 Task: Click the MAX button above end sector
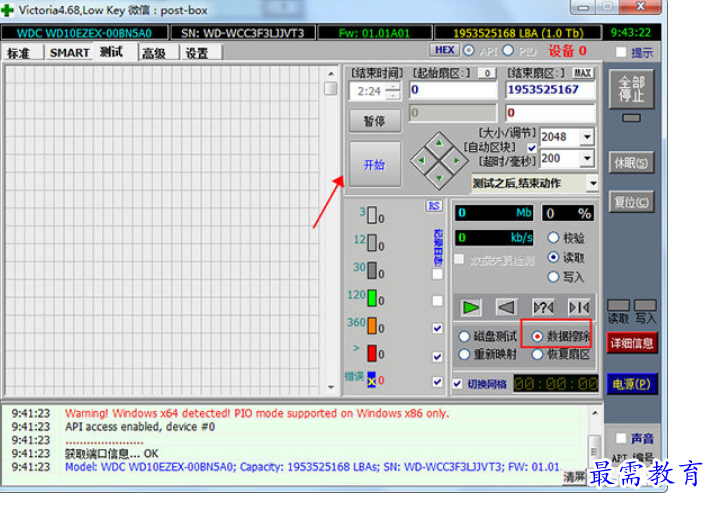583,73
